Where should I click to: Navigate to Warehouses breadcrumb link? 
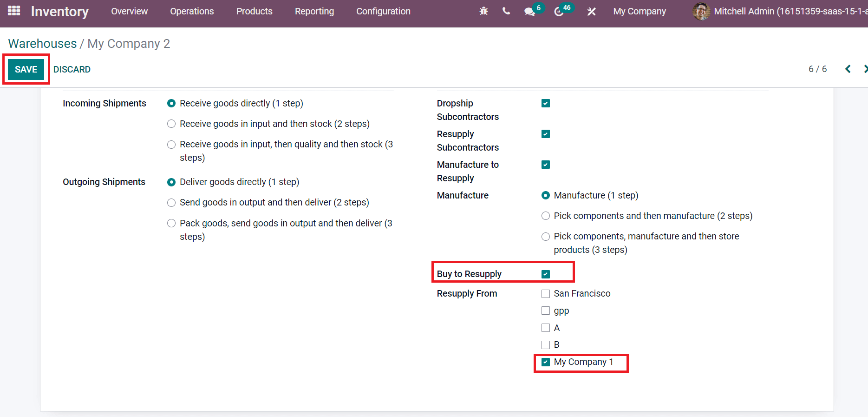42,44
